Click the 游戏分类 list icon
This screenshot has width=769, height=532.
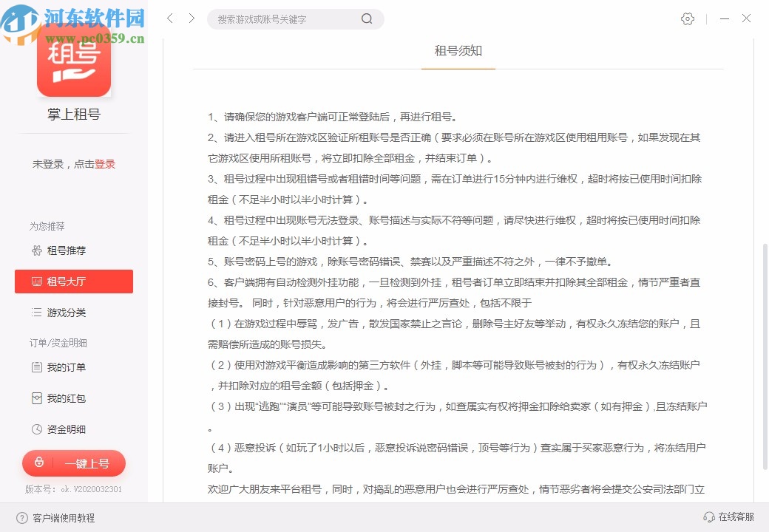click(x=37, y=313)
